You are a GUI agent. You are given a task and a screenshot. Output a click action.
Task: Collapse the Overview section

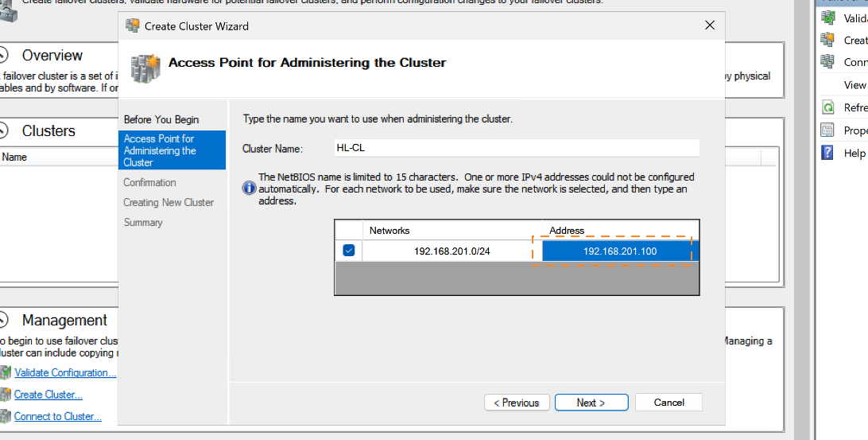(4, 56)
